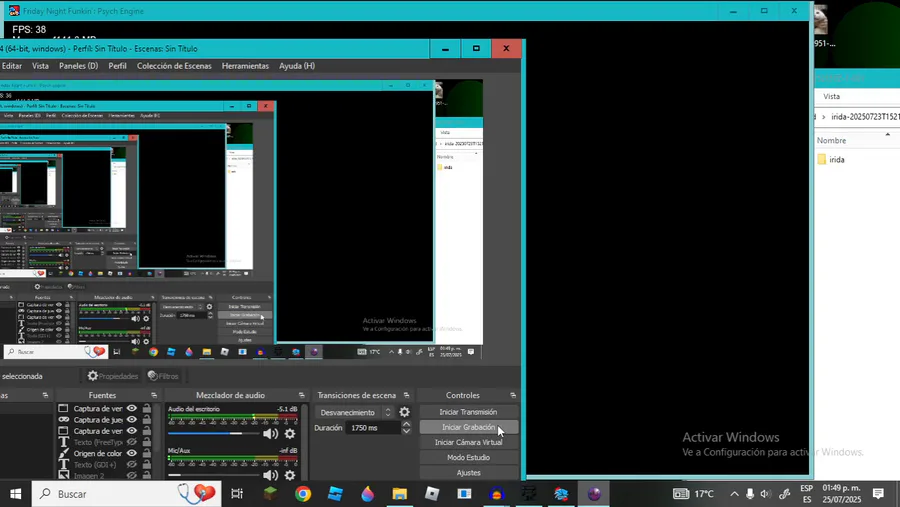Show the Texto (FreeTyp source with its eye icon
This screenshot has height=507, width=900.
(131, 442)
